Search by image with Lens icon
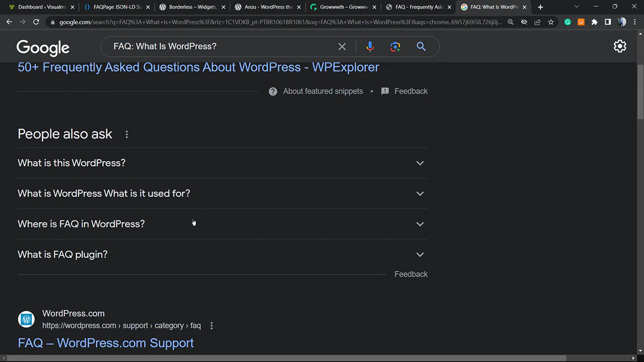This screenshot has width=644, height=362. tap(395, 47)
